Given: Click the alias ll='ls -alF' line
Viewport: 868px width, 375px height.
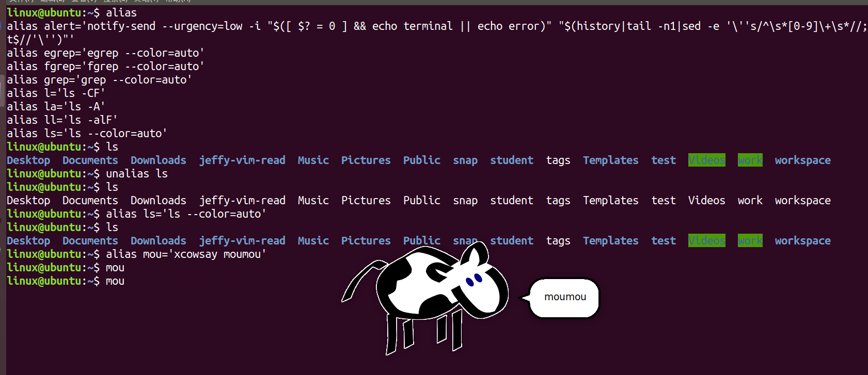Looking at the screenshot, I should pos(62,120).
